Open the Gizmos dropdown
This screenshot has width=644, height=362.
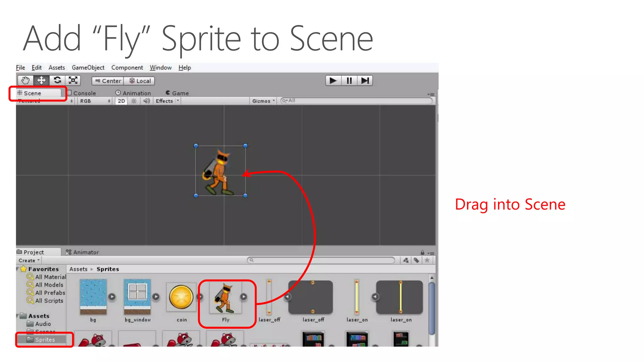pyautogui.click(x=264, y=101)
